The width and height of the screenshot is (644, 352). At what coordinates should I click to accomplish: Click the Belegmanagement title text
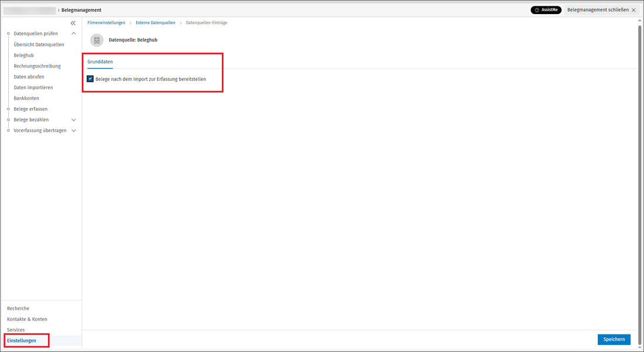click(x=81, y=10)
